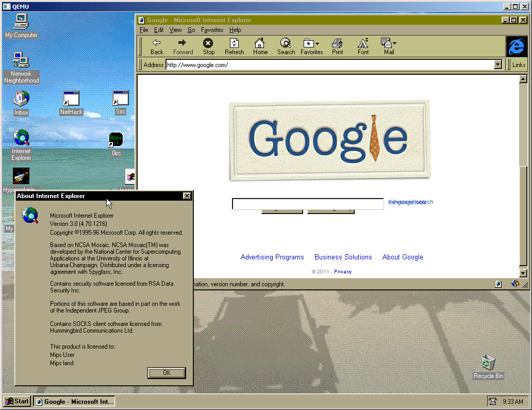Select the NetHack desktop shortcut

pyautogui.click(x=71, y=103)
